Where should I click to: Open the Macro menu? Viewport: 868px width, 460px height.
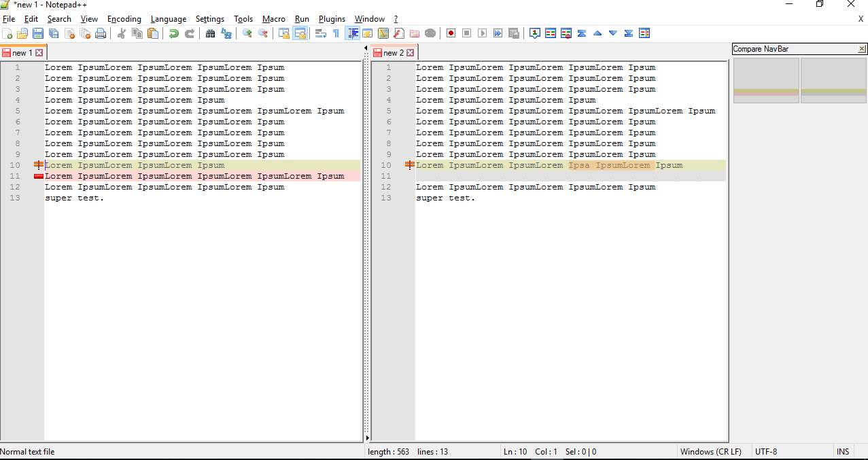coord(274,18)
